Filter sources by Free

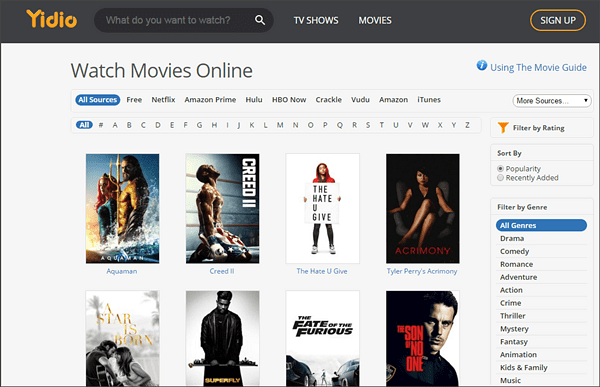(134, 100)
